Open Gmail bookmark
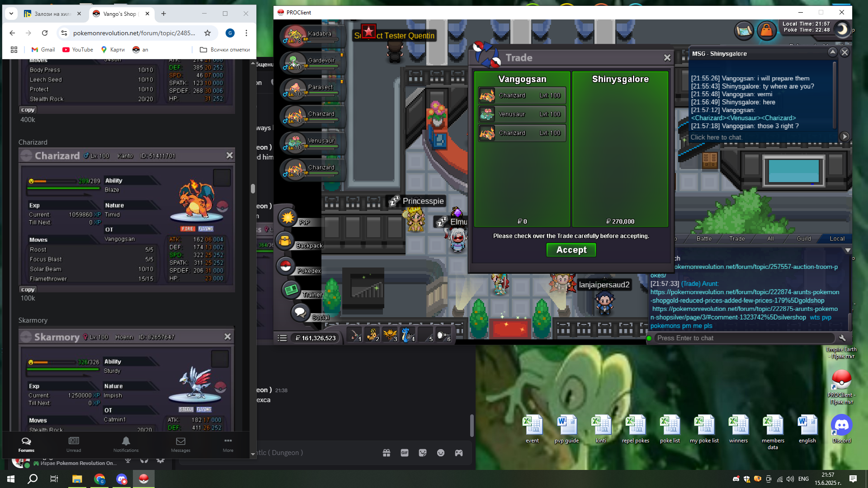This screenshot has width=868, height=488. (x=43, y=50)
